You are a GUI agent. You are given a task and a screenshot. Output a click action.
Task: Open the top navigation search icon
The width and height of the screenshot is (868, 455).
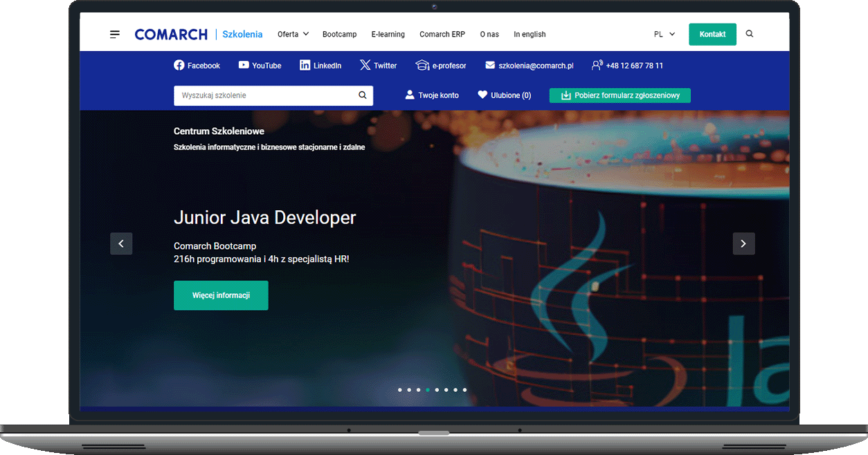coord(750,34)
